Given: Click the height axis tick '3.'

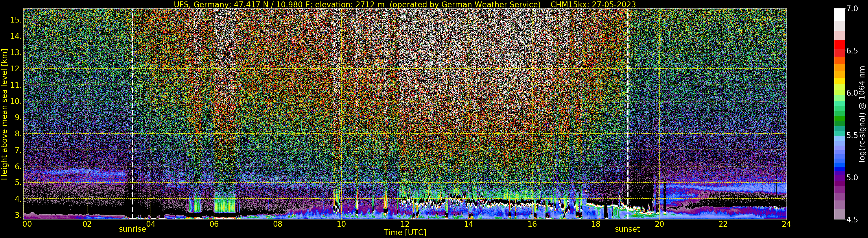Looking at the screenshot, I should tap(18, 215).
